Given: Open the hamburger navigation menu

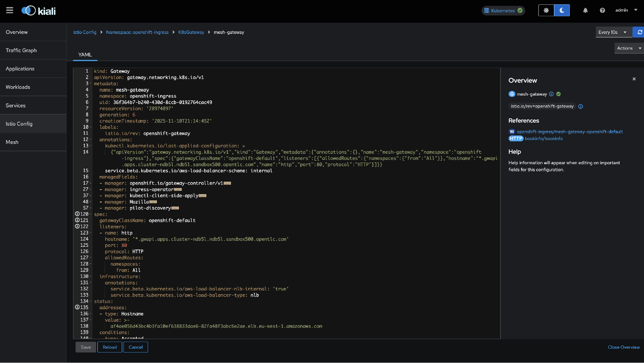Looking at the screenshot, I should coord(10,10).
